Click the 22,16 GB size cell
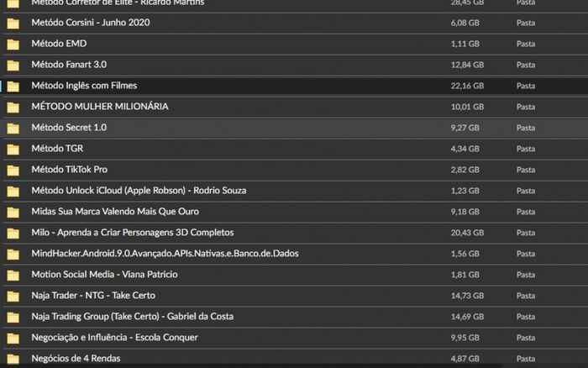The image size is (588, 368). (467, 86)
